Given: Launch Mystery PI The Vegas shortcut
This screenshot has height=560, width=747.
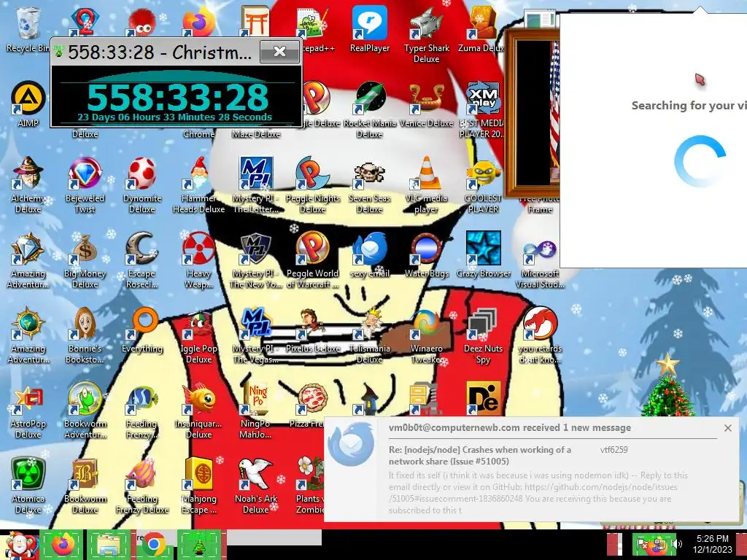Looking at the screenshot, I should (x=256, y=336).
